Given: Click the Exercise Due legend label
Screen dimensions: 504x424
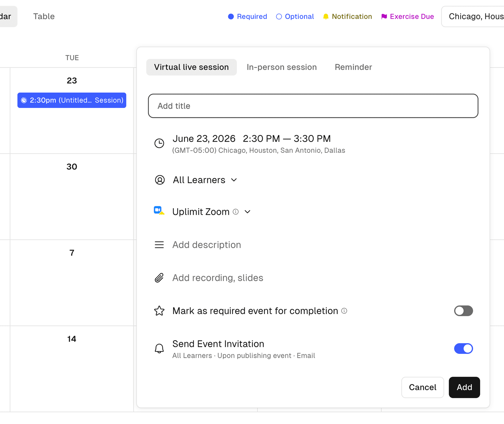Looking at the screenshot, I should (412, 16).
